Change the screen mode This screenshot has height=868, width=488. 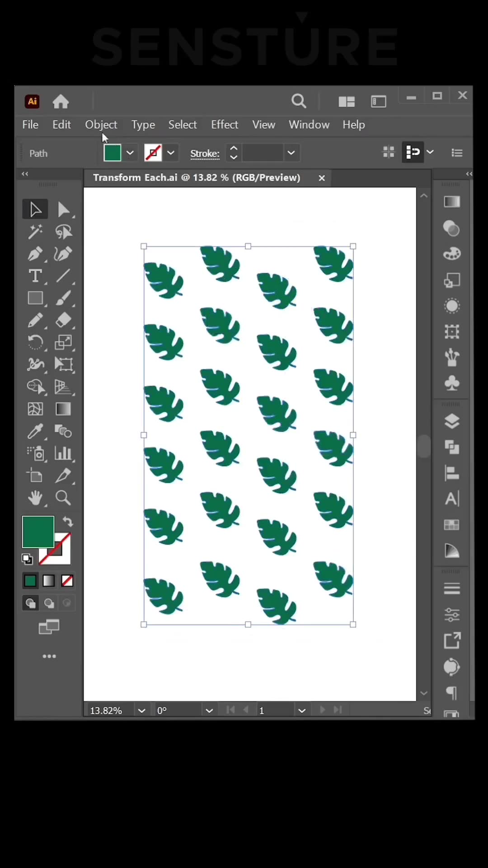[x=49, y=627]
